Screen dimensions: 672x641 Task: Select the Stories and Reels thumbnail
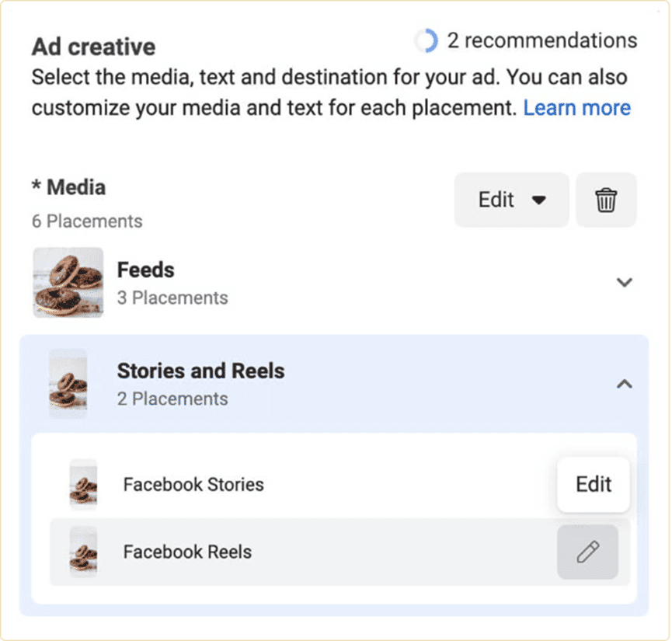68,384
